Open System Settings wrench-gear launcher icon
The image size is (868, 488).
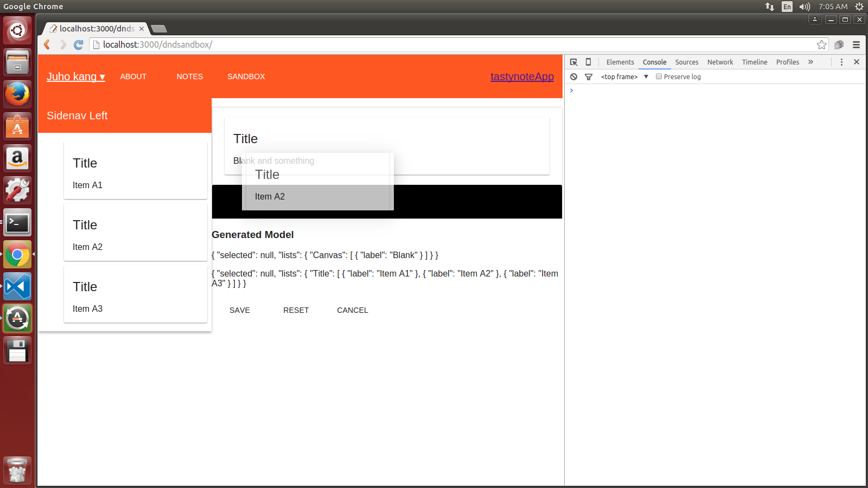pos(17,190)
